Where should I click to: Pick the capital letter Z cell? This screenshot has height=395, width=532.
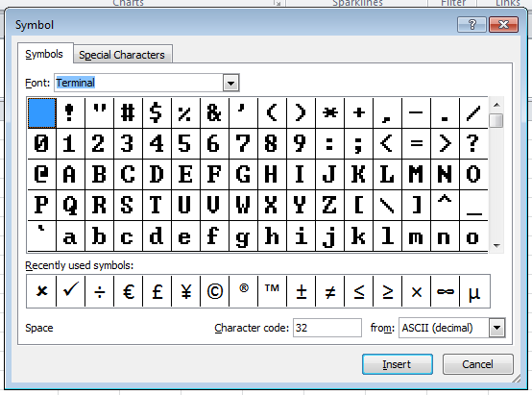click(329, 205)
